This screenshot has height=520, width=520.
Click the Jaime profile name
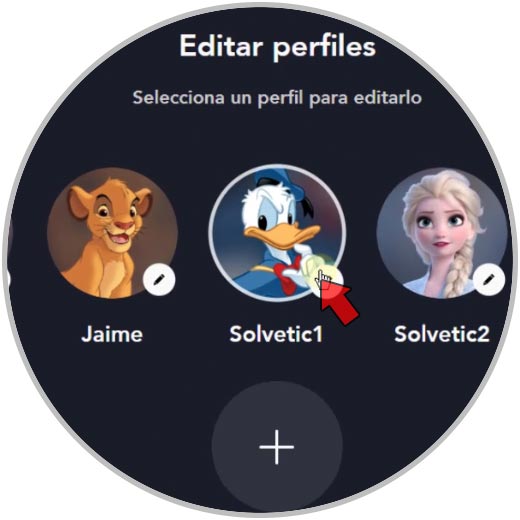(x=112, y=334)
